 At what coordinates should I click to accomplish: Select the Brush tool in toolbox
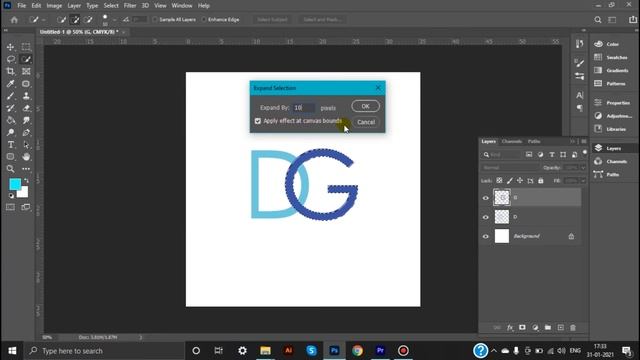click(11, 96)
